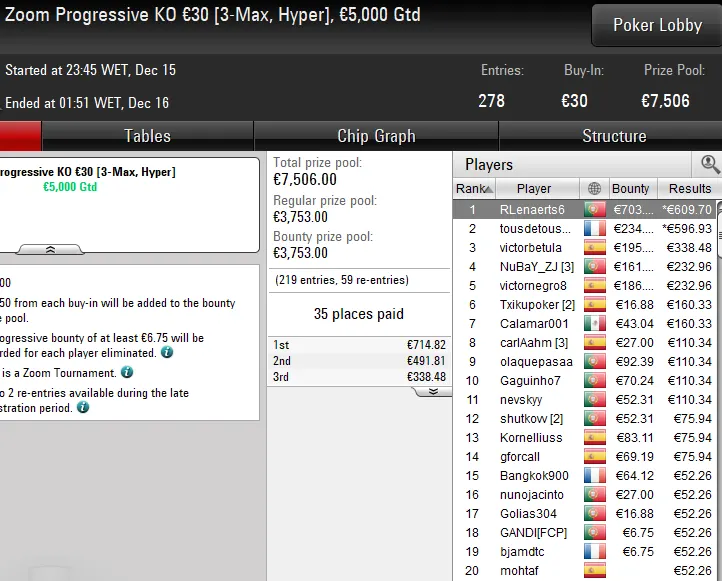Click tousdetous French flag icon
This screenshot has width=722, height=581.
click(x=594, y=228)
